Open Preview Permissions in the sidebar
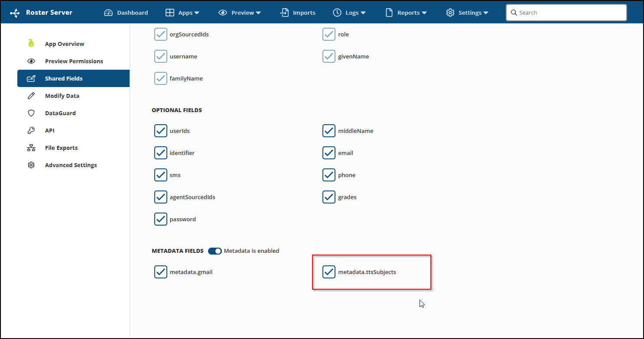The image size is (644, 339). click(73, 61)
